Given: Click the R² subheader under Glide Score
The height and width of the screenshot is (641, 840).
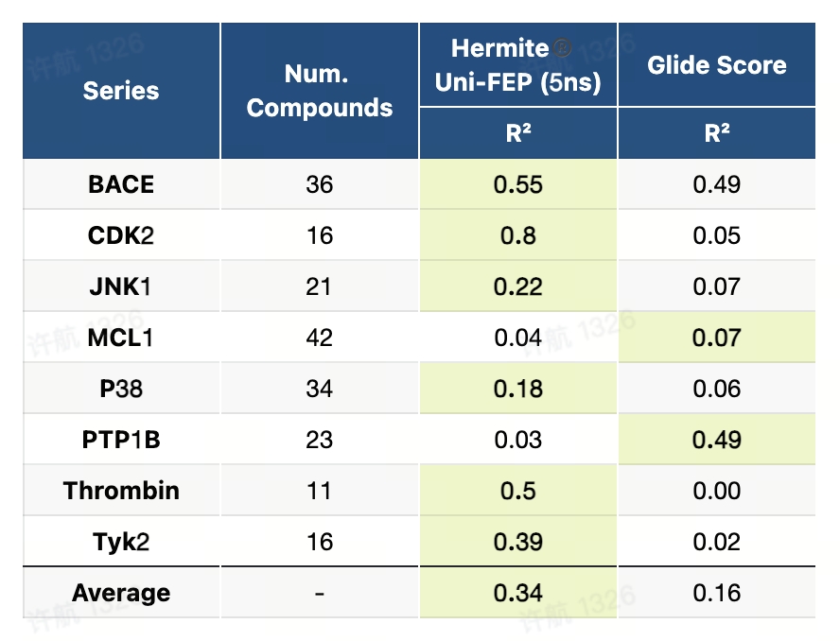Looking at the screenshot, I should click(716, 133).
